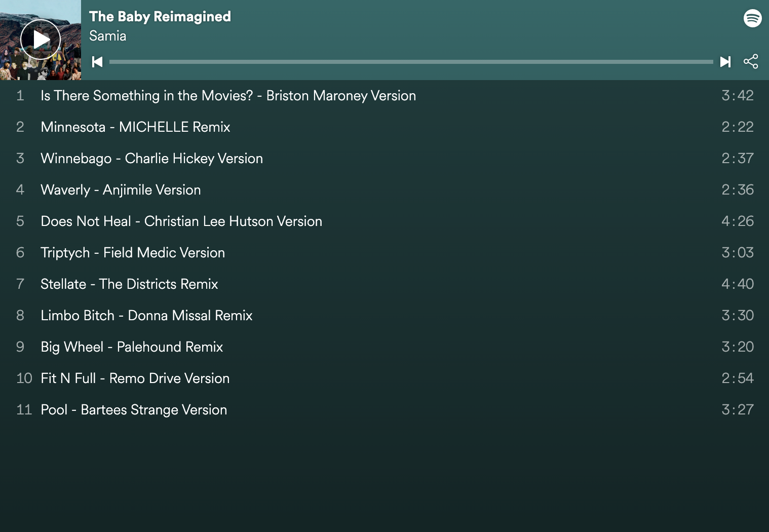Play Minnesota - MICHELLE Remix
Image resolution: width=769 pixels, height=532 pixels.
384,127
